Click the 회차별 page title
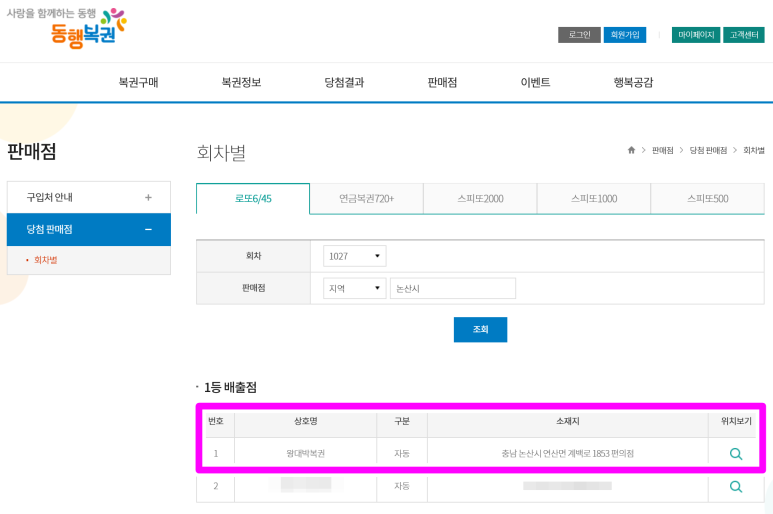 point(221,152)
